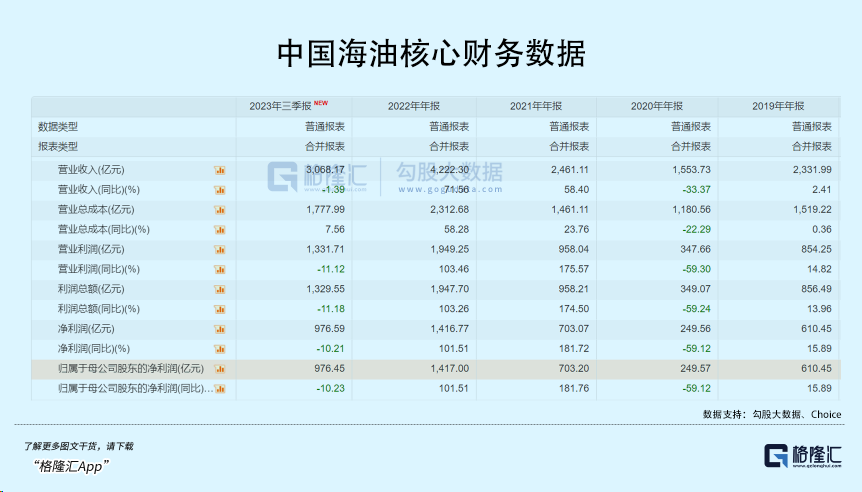Click the chart icon next to 净利润(亿元)
862x492 pixels.
(220, 328)
